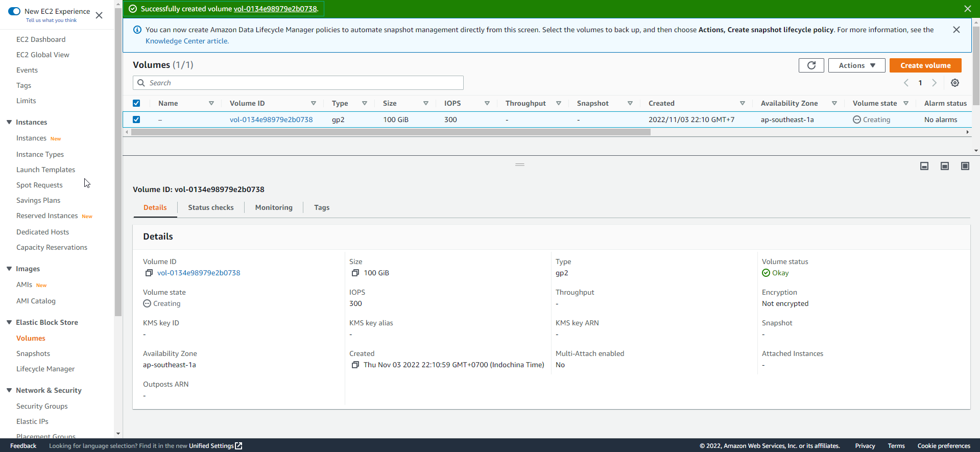Screen dimensions: 980x452
Task: Set details panel to split view
Action: click(945, 166)
